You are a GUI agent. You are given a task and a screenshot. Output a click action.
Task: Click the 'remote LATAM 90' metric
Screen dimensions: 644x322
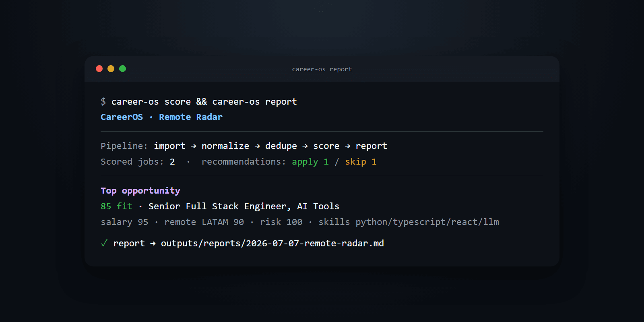point(204,222)
